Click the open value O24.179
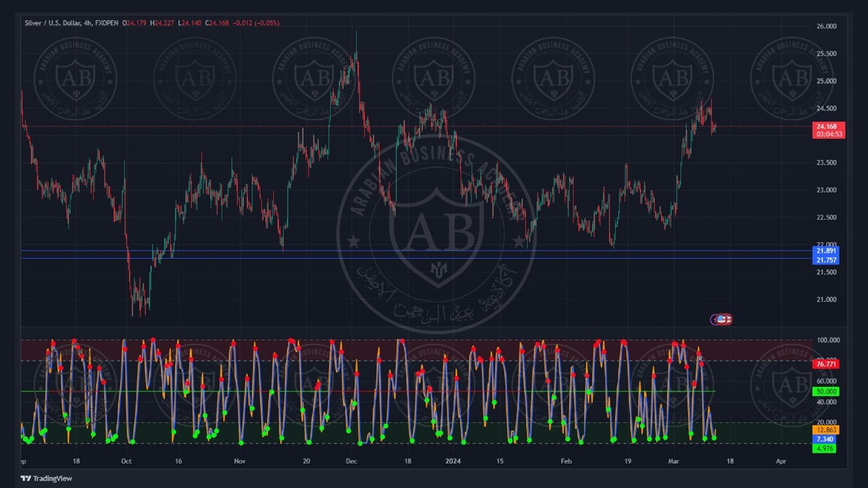The image size is (868, 488). [134, 23]
